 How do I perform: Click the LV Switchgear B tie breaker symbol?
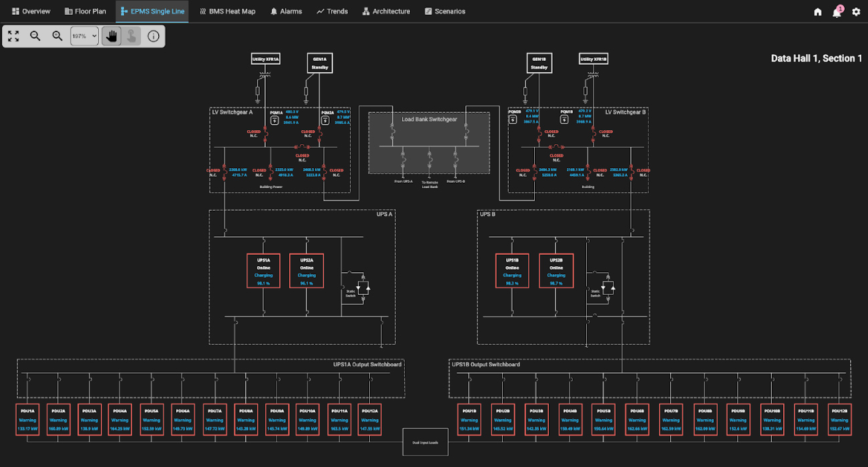(556, 147)
